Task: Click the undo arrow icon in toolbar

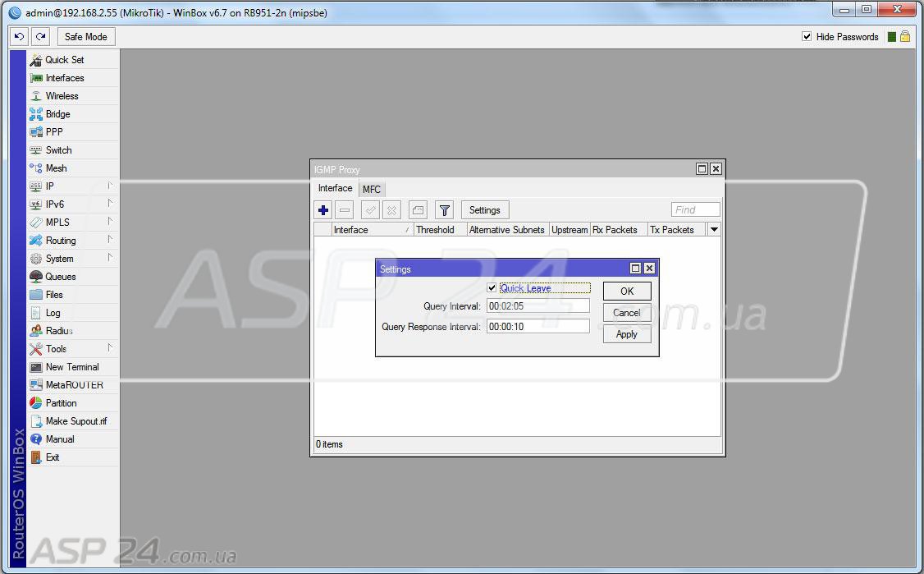Action: pos(20,37)
